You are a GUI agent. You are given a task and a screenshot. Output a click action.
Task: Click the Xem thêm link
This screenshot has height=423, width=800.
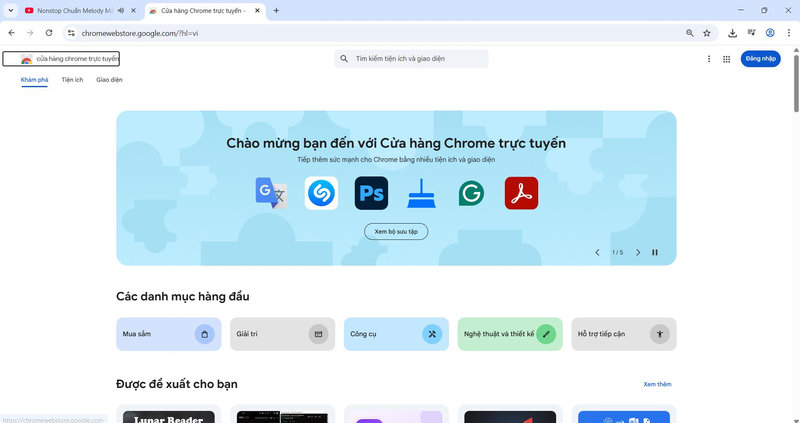point(657,384)
